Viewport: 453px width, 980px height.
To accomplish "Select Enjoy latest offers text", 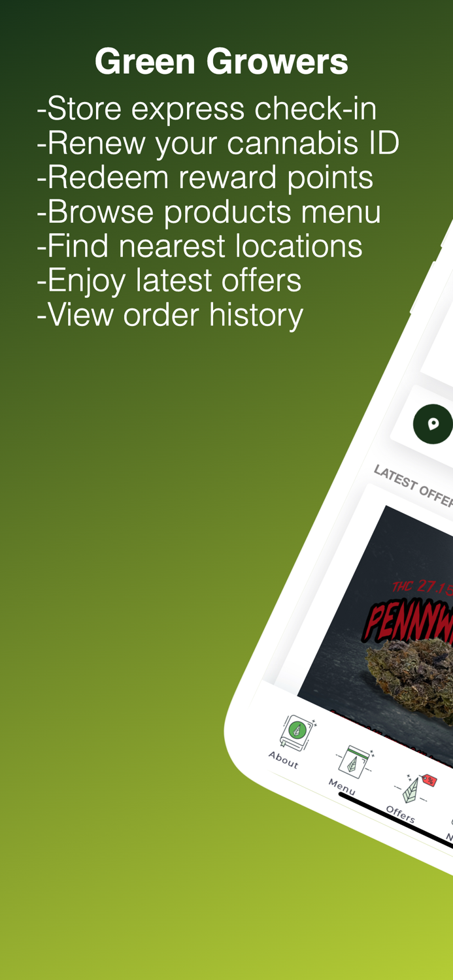I will click(169, 280).
